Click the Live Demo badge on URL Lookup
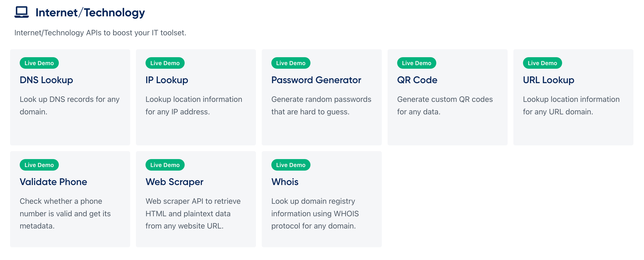Image resolution: width=644 pixels, height=260 pixels. tap(542, 63)
